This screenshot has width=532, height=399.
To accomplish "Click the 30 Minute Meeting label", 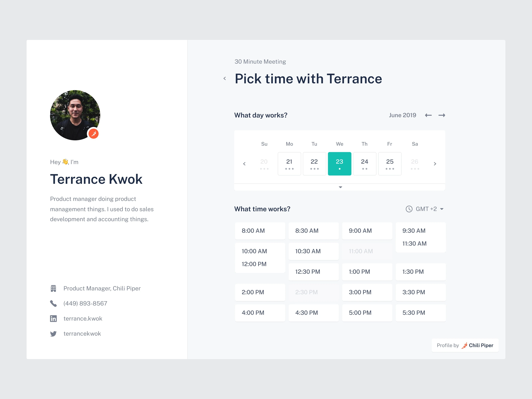I will (x=260, y=62).
